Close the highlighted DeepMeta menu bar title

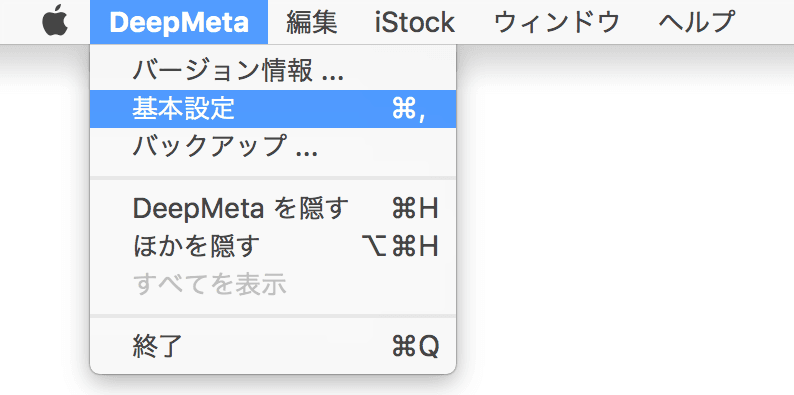point(179,22)
